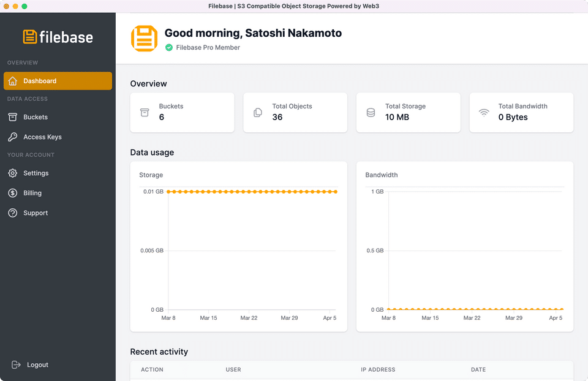
Task: Click the Total Bandwidth wifi icon
Action: pyautogui.click(x=484, y=113)
